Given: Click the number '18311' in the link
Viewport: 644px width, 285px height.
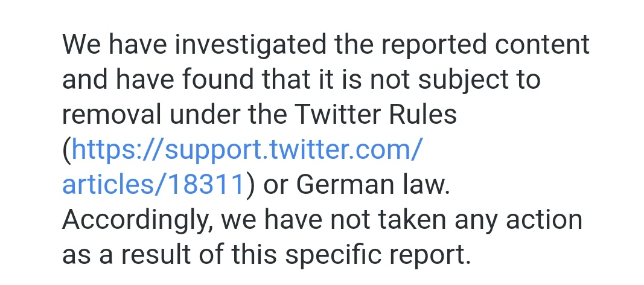Looking at the screenshot, I should [206, 184].
